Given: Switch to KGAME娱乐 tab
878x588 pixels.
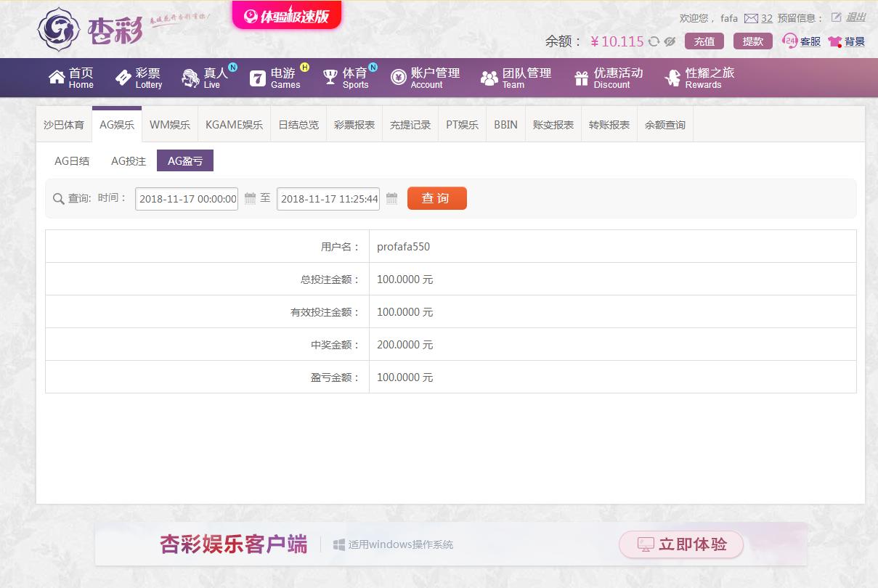Looking at the screenshot, I should tap(234, 124).
